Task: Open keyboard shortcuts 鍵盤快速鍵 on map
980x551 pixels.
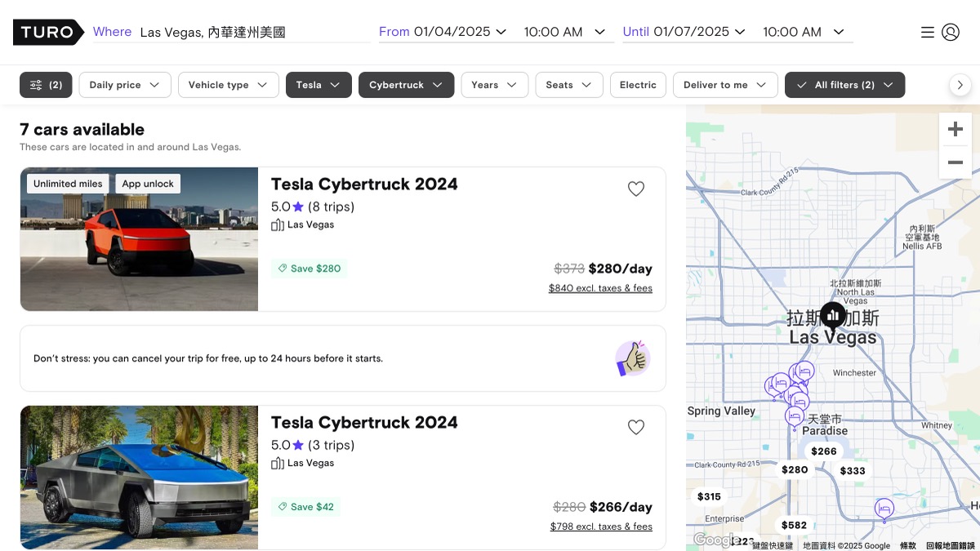Action: [x=773, y=545]
